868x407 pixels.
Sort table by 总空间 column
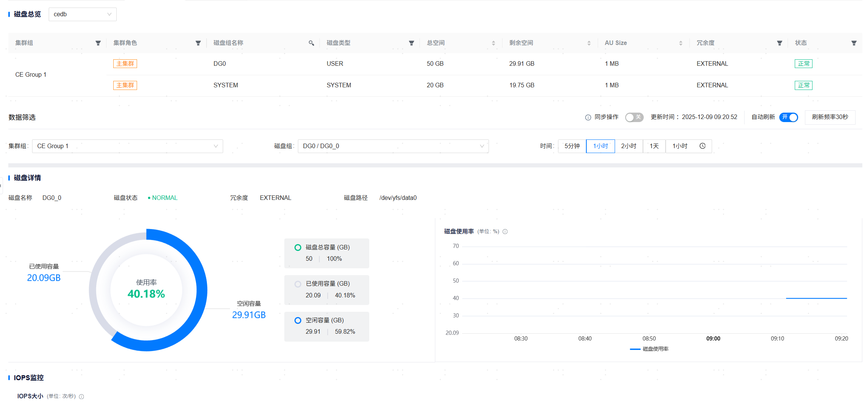click(x=493, y=43)
